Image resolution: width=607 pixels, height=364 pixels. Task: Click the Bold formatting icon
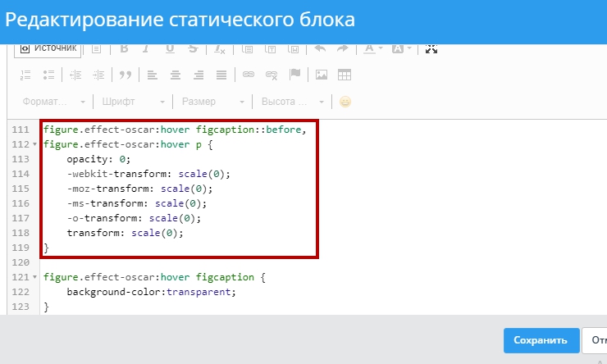124,48
